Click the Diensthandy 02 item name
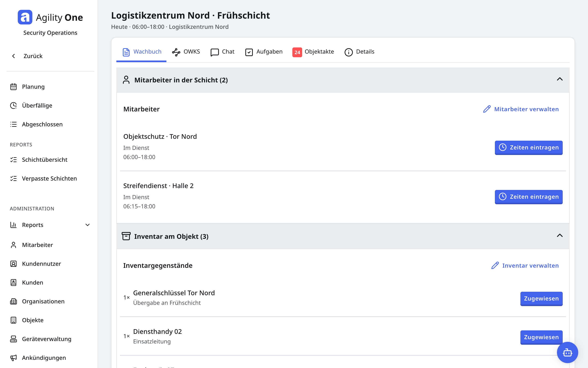The image size is (588, 368). pos(157,331)
